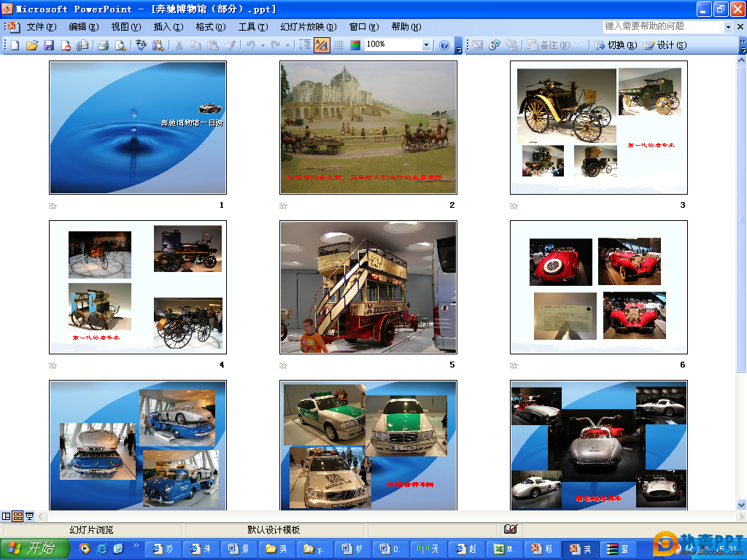The width and height of the screenshot is (747, 560).
Task: Toggle the Show Formatting button
Action: [322, 45]
